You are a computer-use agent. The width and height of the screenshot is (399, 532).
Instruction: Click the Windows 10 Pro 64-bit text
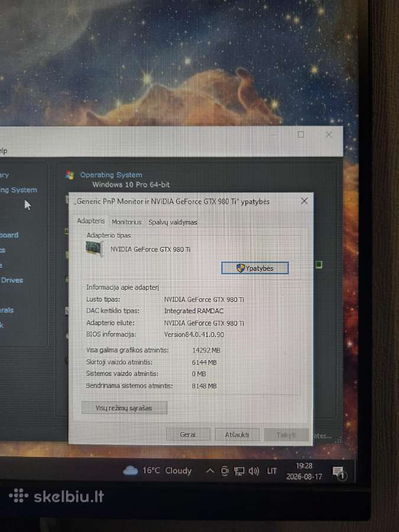(x=131, y=184)
